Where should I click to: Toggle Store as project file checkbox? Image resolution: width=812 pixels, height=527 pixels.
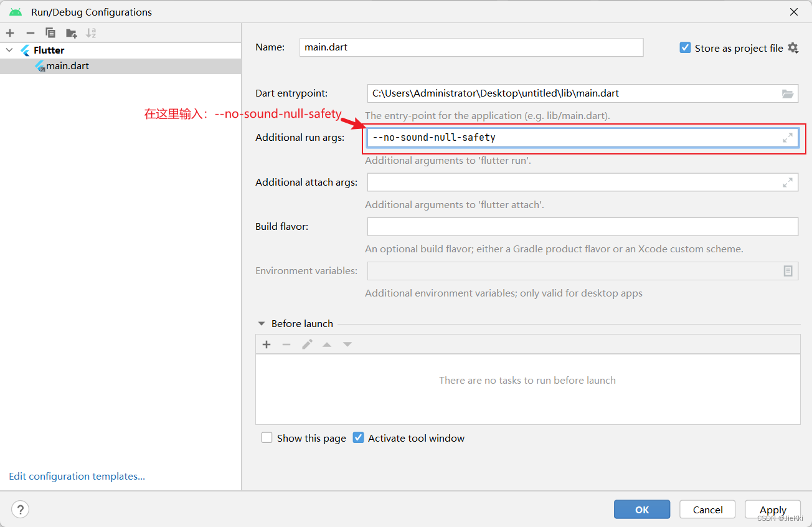pyautogui.click(x=685, y=47)
